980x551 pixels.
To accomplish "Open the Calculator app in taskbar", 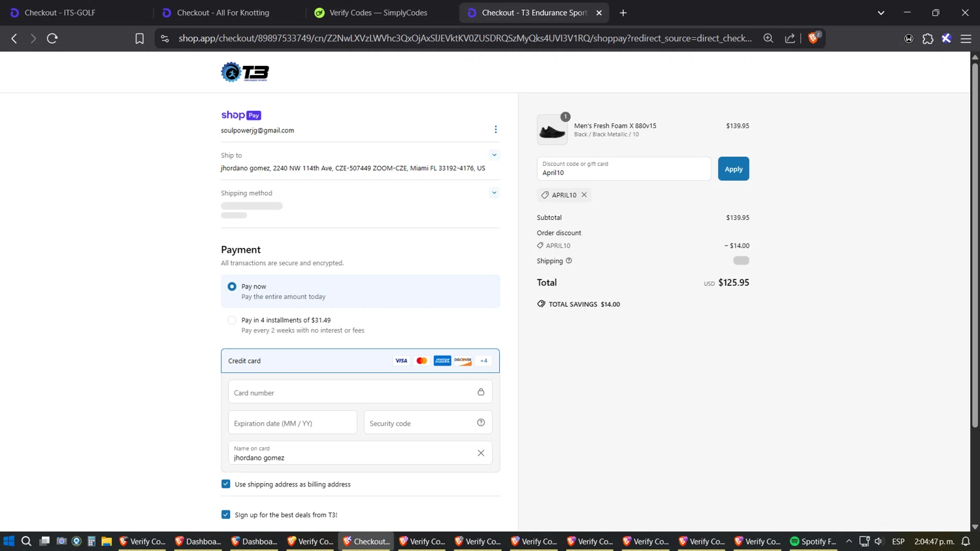I will pos(91,541).
